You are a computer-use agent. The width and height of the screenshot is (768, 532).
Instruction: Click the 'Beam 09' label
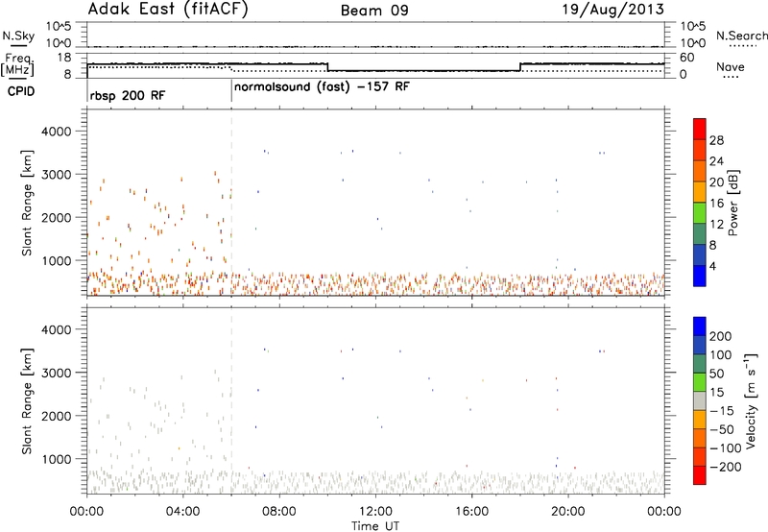374,11
